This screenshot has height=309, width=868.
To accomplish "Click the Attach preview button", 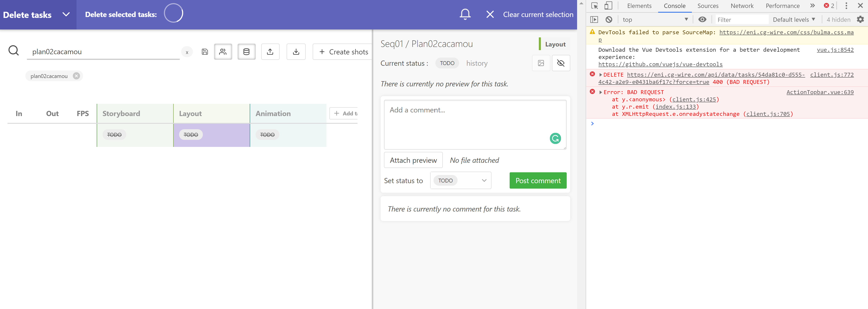I will pyautogui.click(x=413, y=160).
